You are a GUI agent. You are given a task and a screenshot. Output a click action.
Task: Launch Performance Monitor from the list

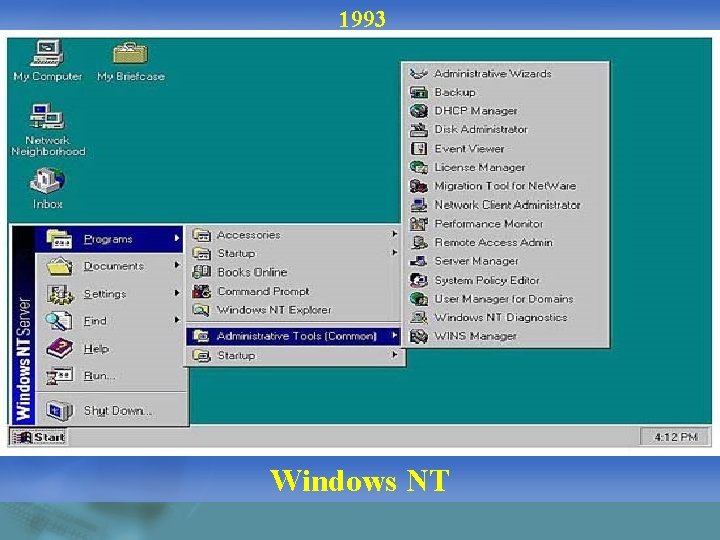[505, 224]
